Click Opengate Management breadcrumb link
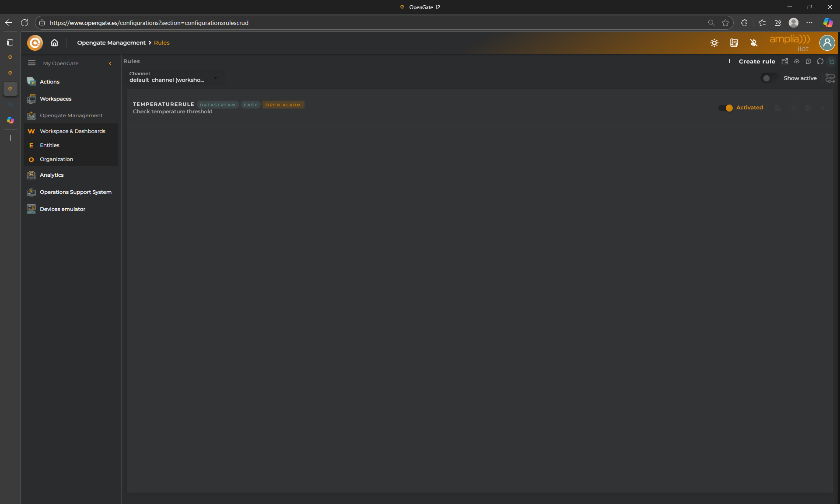 click(111, 43)
